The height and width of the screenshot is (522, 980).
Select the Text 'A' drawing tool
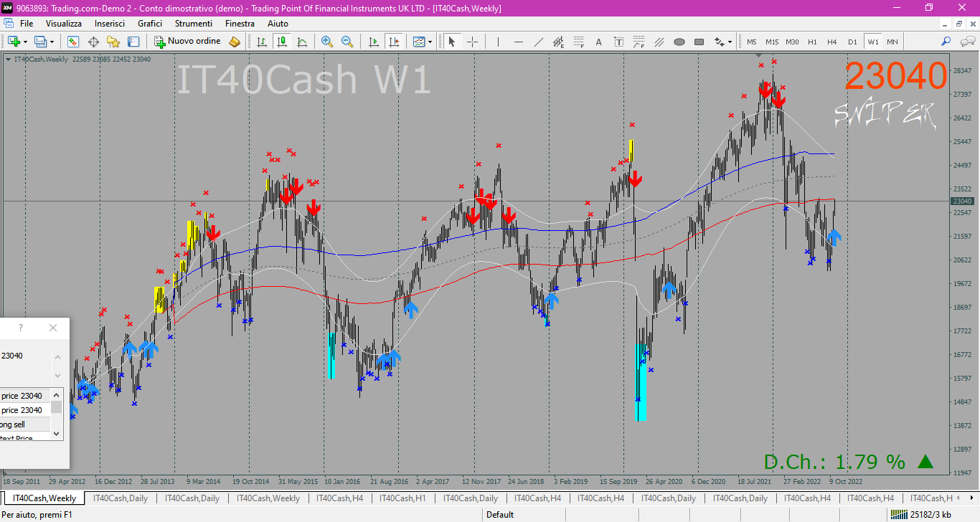coord(598,42)
